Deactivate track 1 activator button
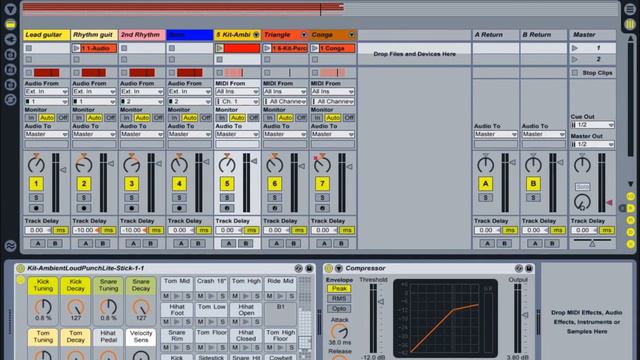640x360 pixels. click(x=36, y=184)
